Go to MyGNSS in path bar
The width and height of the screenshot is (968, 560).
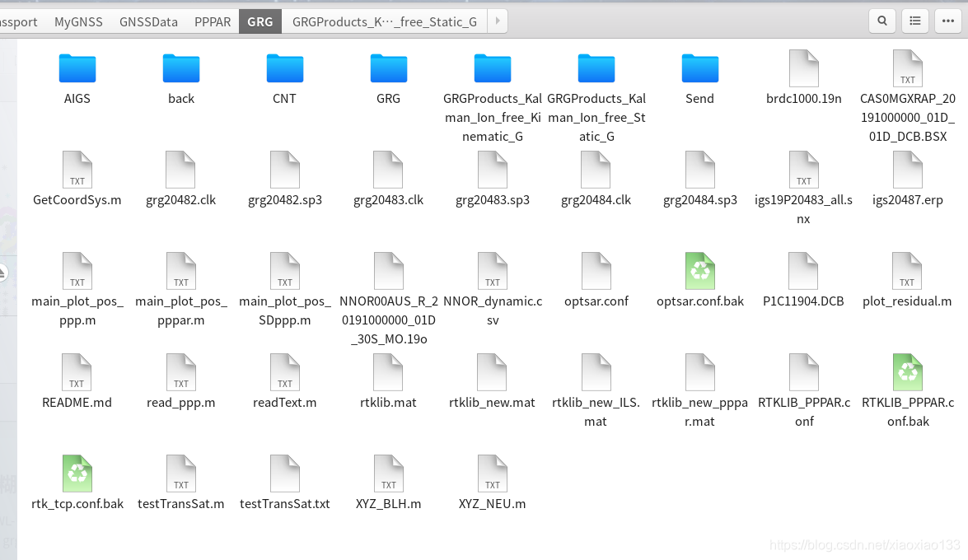[x=78, y=21]
